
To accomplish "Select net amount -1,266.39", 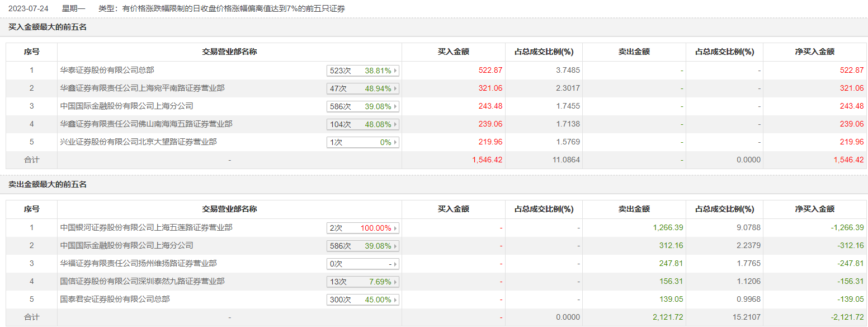I will click(847, 227).
